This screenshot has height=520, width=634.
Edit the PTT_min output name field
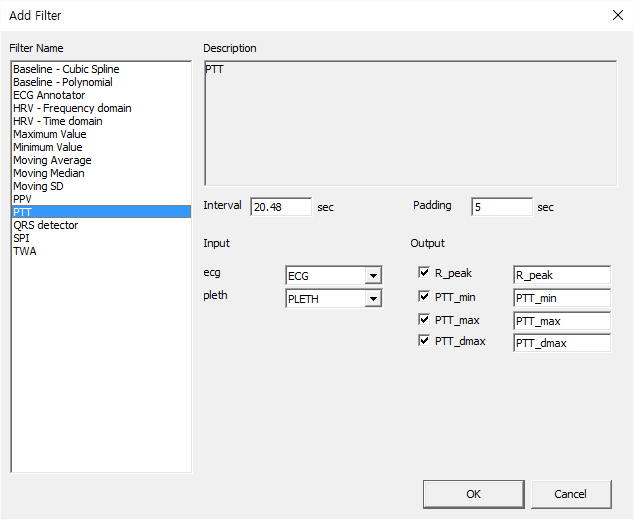(562, 298)
